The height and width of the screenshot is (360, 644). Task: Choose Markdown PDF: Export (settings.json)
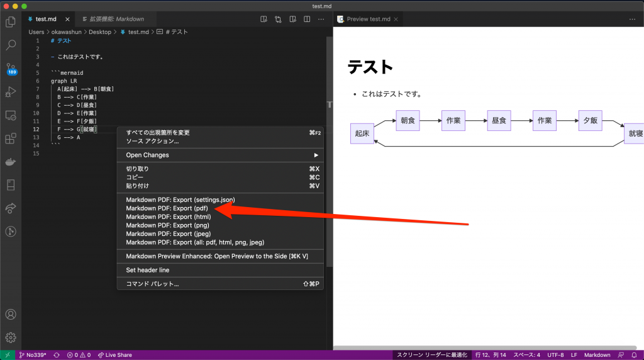click(x=220, y=200)
